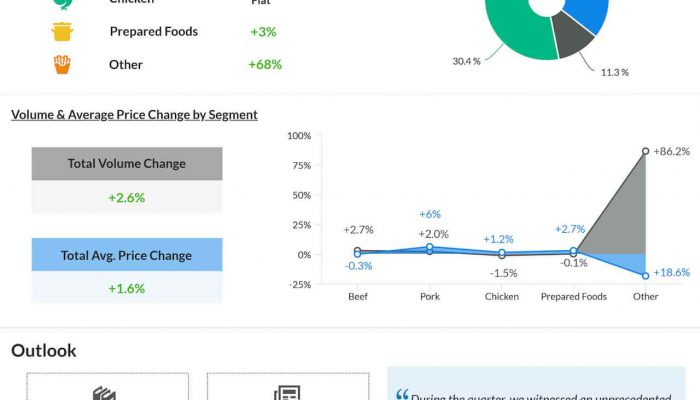Click the Other data point at +18.6%
Viewport: 700px width, 400px height.
645,276
